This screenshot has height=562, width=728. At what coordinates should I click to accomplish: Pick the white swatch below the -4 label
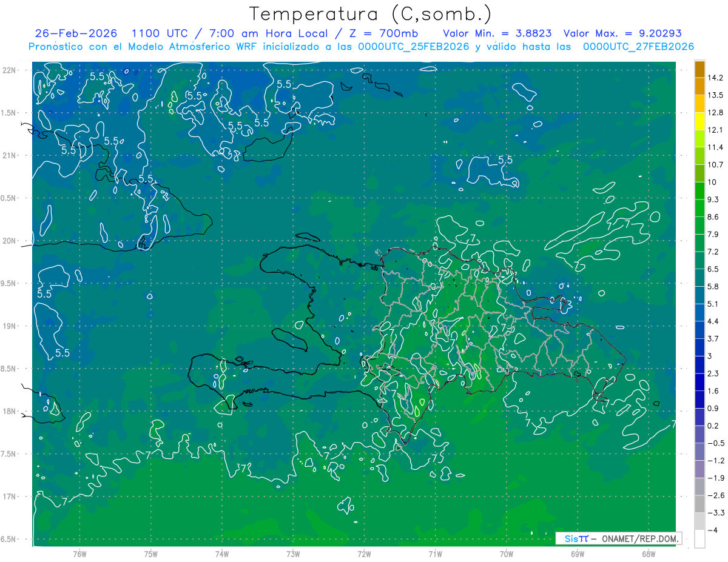click(699, 539)
